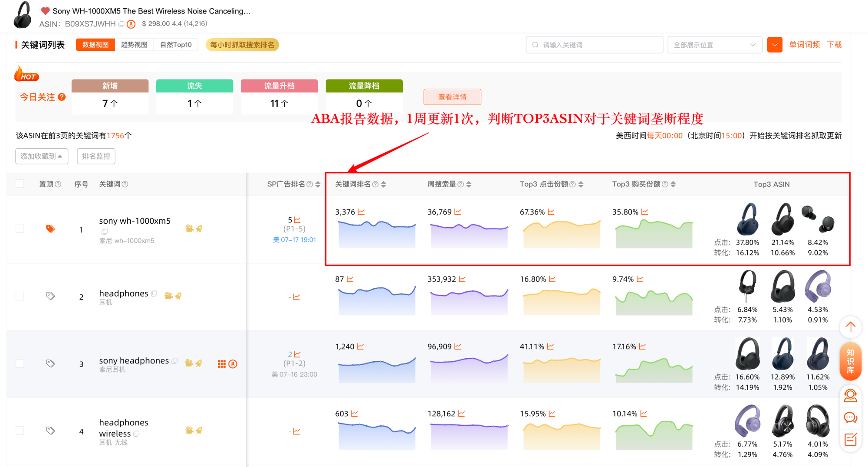Image resolution: width=868 pixels, height=467 pixels.
Task: Open the feedback note icon
Action: [851, 440]
